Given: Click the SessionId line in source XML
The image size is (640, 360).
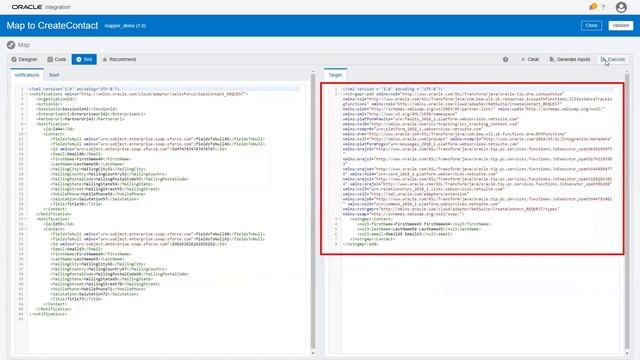Looking at the screenshot, I should (x=77, y=109).
